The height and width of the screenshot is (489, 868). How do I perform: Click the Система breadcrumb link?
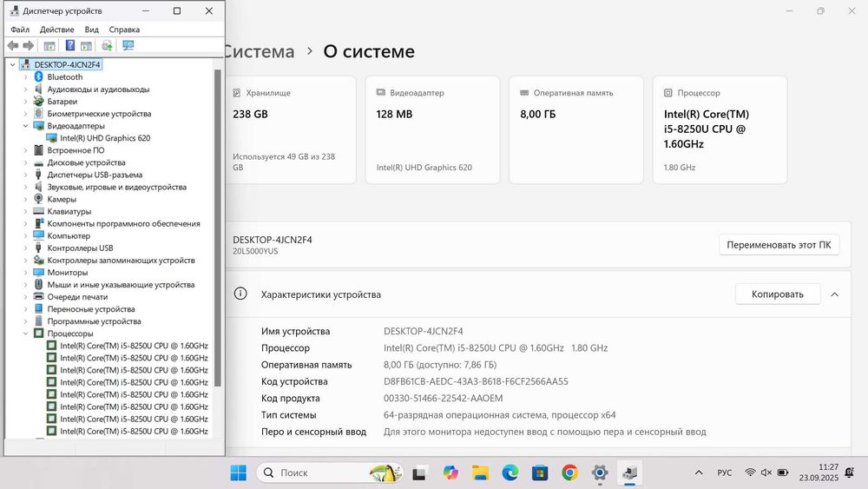tap(260, 51)
